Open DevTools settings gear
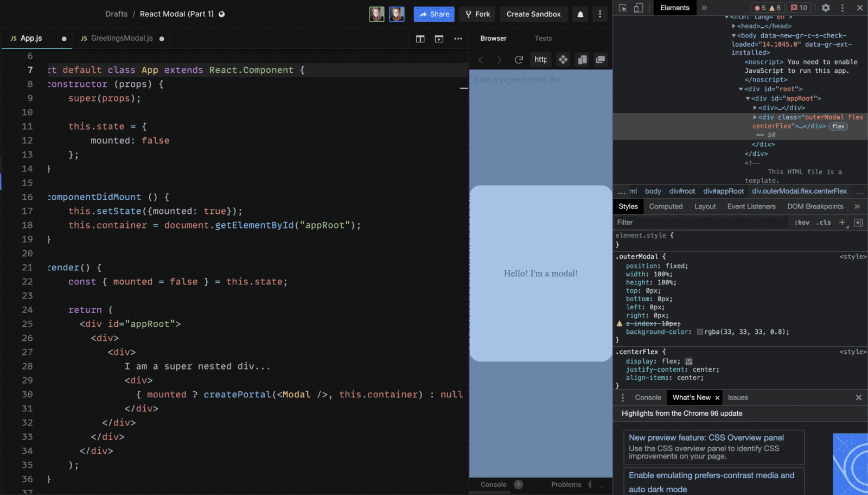Image resolution: width=868 pixels, height=495 pixels. (825, 8)
